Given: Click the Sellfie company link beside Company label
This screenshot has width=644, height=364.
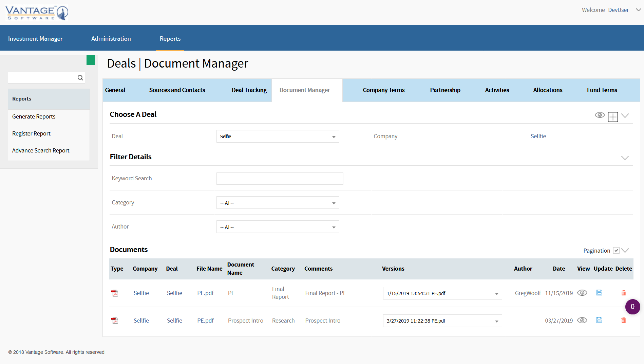Looking at the screenshot, I should click(x=538, y=136).
